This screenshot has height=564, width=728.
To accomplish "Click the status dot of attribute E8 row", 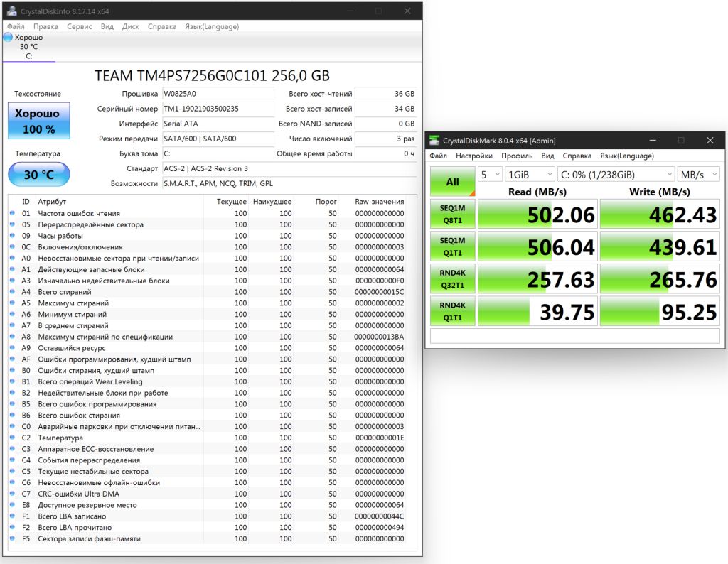I will click(x=12, y=505).
